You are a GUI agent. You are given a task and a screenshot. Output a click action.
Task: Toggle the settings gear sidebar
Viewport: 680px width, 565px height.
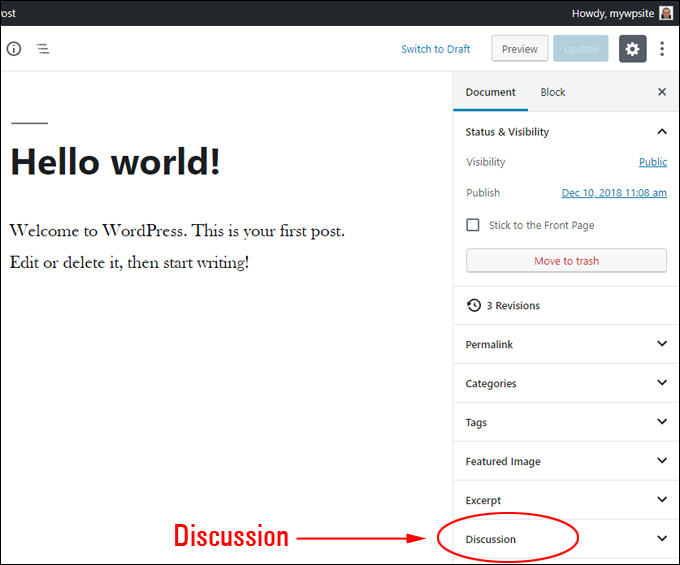[632, 49]
